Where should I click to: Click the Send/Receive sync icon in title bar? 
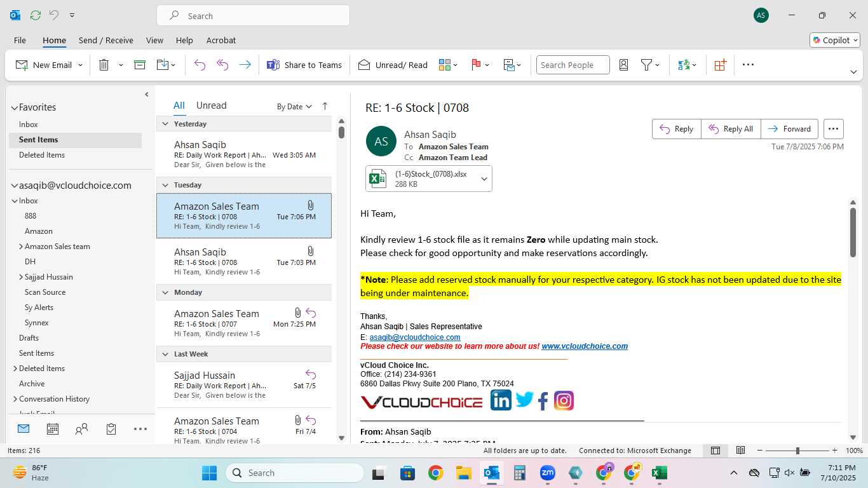point(36,15)
